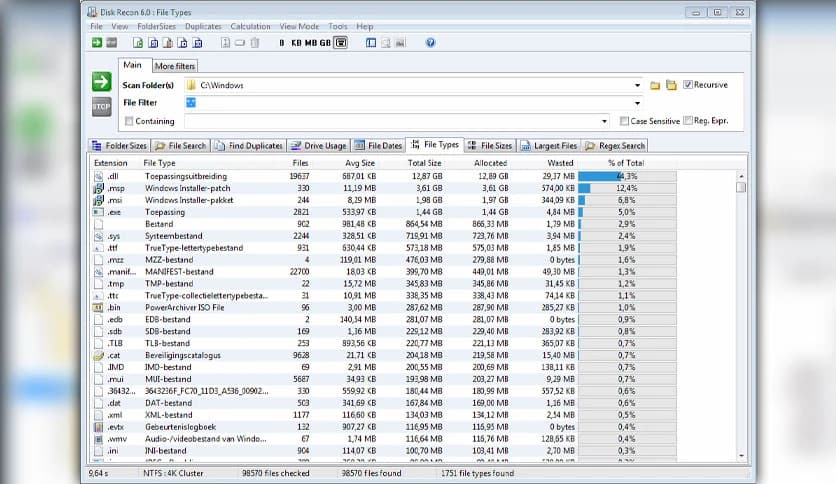Image resolution: width=836 pixels, height=484 pixels.
Task: Open the Calculation menu
Action: pyautogui.click(x=250, y=26)
